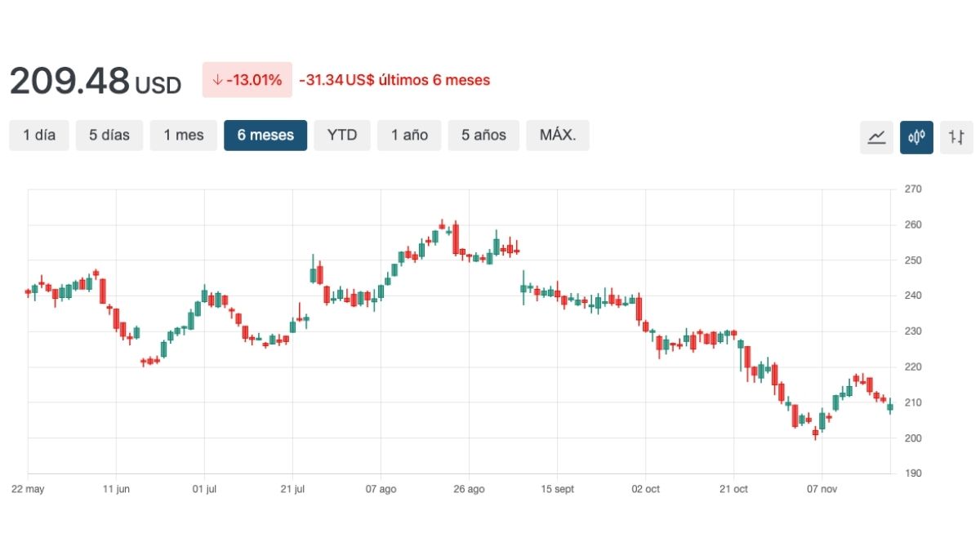980x551 pixels.
Task: Switch to the 5 años range
Action: click(x=483, y=136)
